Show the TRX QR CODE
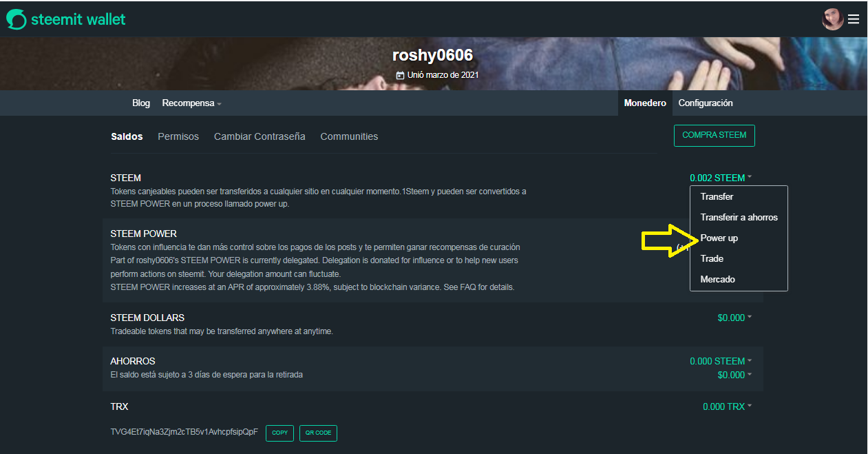Screen dimensions: 868x454 click(319, 433)
